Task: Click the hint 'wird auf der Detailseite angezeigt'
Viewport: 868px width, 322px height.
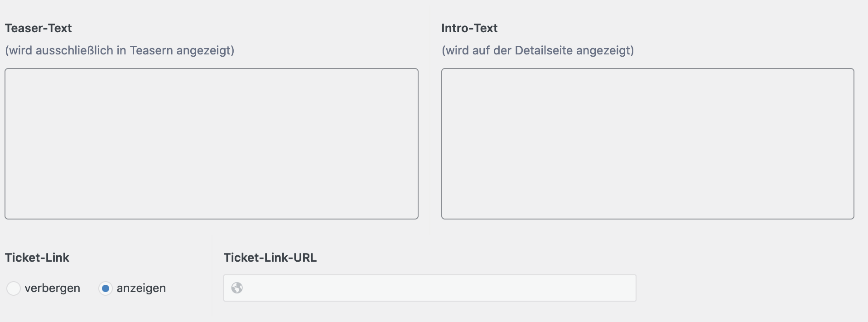Action: click(538, 50)
